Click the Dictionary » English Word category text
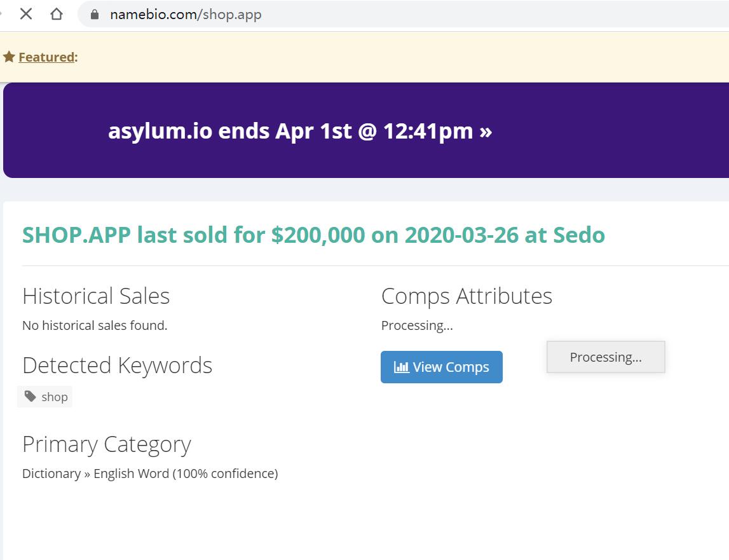Viewport: 729px width, 560px height. point(150,474)
